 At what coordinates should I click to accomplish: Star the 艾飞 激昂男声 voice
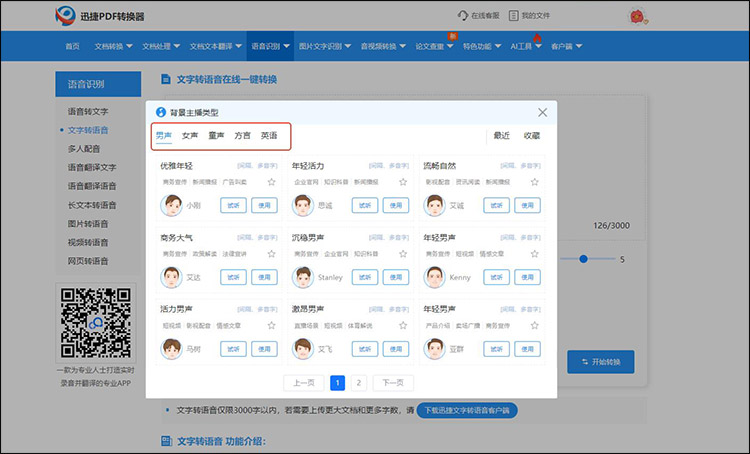tap(403, 325)
